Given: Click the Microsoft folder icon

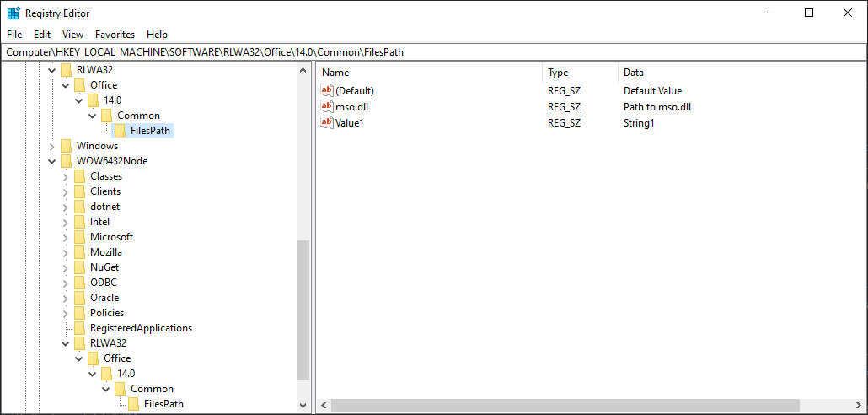Looking at the screenshot, I should tap(80, 236).
